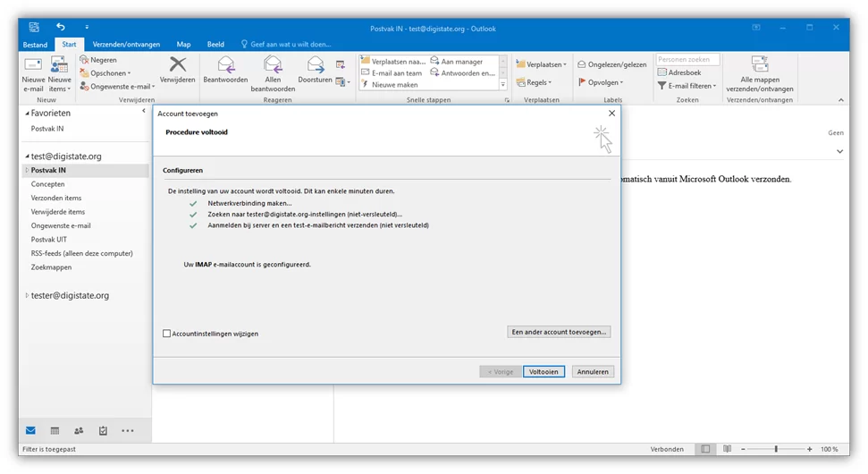The image size is (868, 474).
Task: Open the Calendar view icon
Action: coord(55,431)
